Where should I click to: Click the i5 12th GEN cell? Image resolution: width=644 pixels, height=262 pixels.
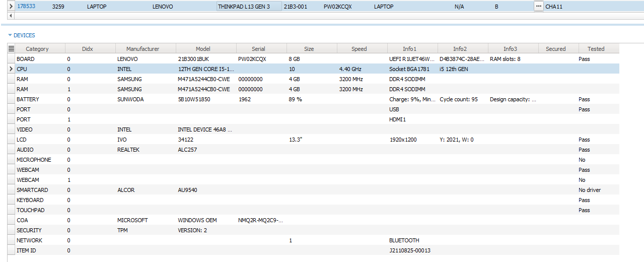click(463, 69)
